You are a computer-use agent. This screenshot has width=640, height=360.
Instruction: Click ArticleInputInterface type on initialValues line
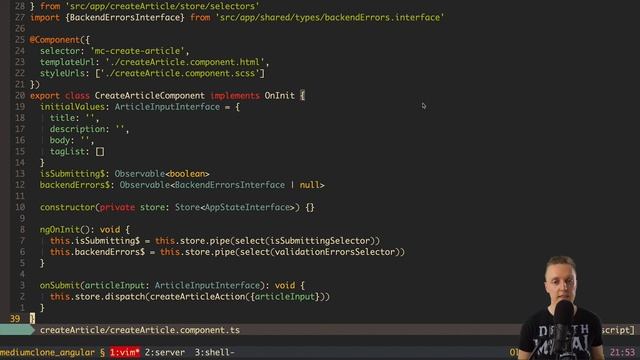(167, 107)
